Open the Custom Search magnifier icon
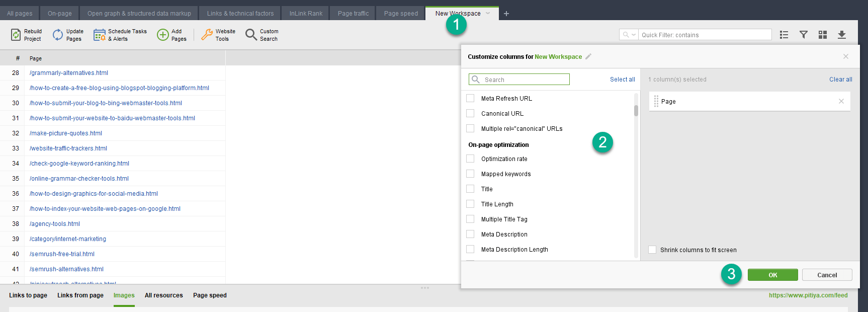The width and height of the screenshot is (868, 312). click(251, 35)
